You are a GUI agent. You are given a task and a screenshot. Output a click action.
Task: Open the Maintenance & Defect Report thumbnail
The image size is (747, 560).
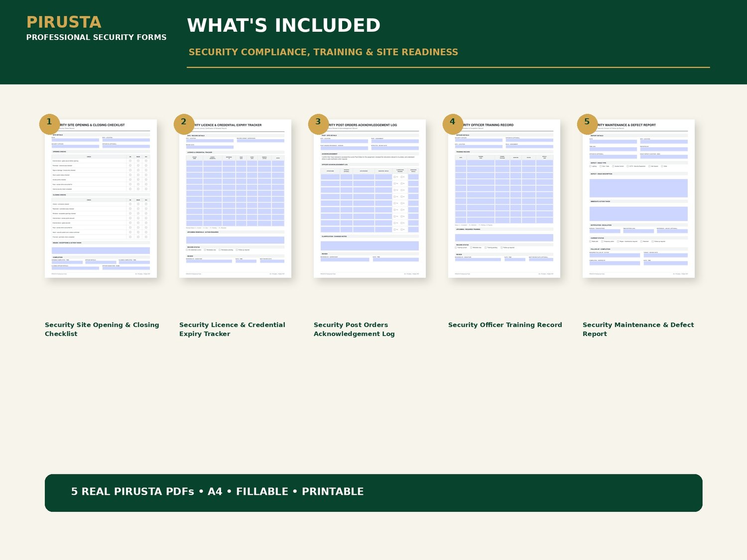coord(638,199)
